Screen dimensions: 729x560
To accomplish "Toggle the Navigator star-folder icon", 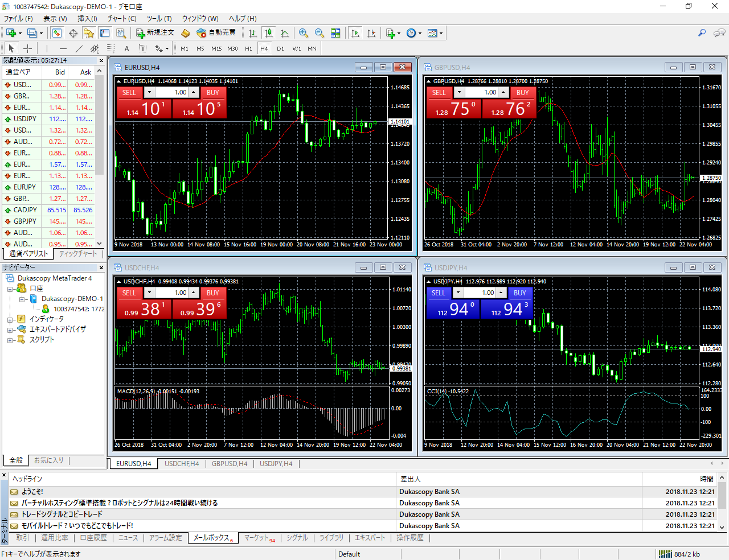I will [x=89, y=33].
